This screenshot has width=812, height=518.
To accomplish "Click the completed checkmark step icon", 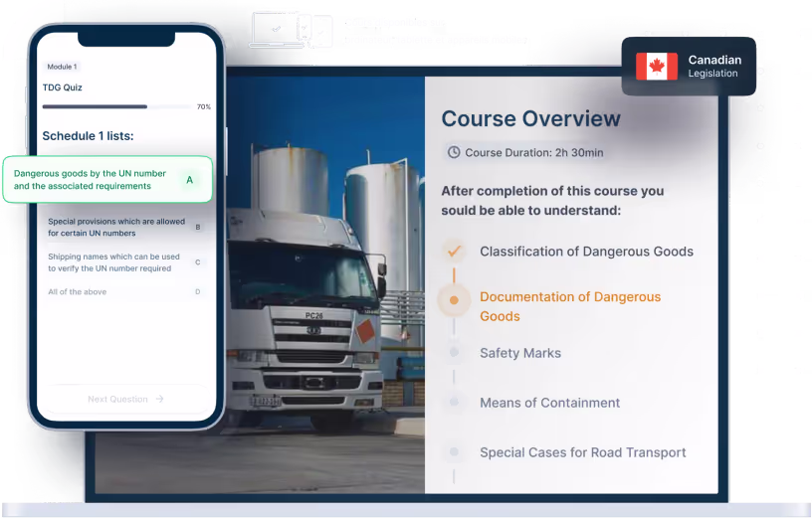I will click(x=454, y=252).
